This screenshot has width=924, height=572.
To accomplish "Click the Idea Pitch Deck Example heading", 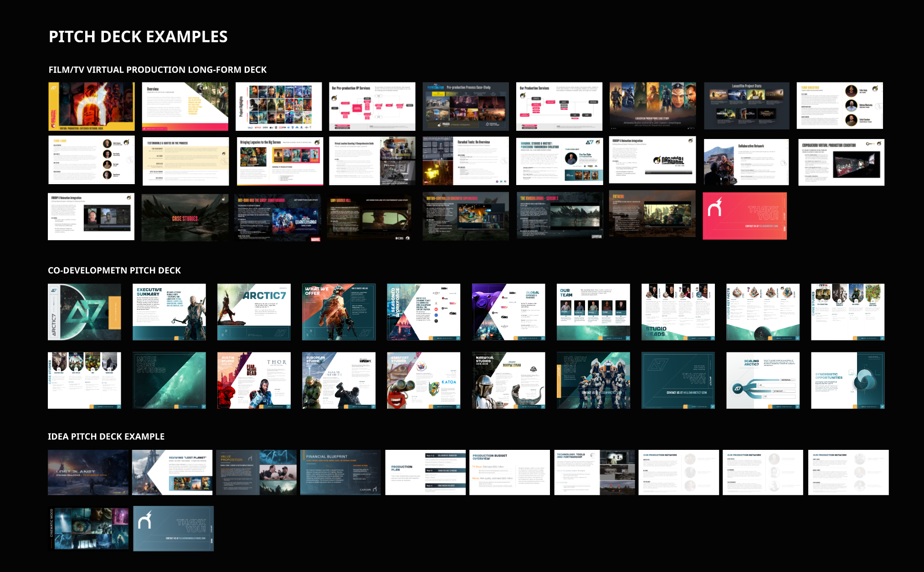I will 106,436.
